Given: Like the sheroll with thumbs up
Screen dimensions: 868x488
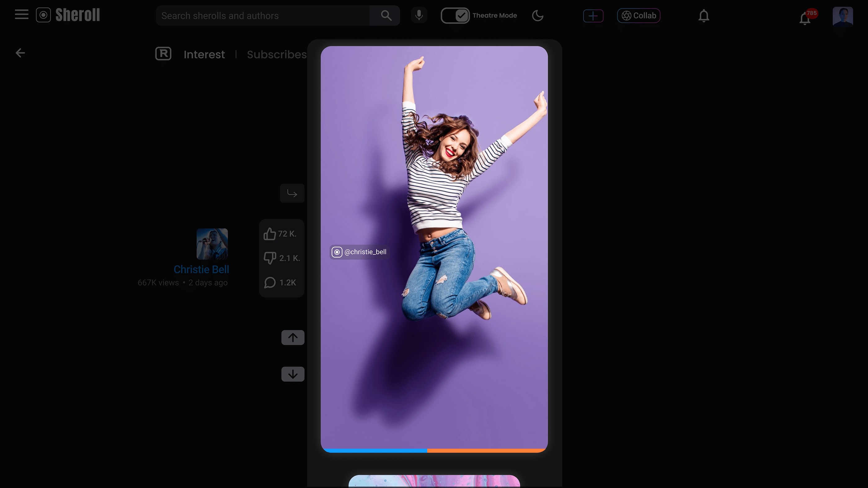Looking at the screenshot, I should tap(270, 234).
